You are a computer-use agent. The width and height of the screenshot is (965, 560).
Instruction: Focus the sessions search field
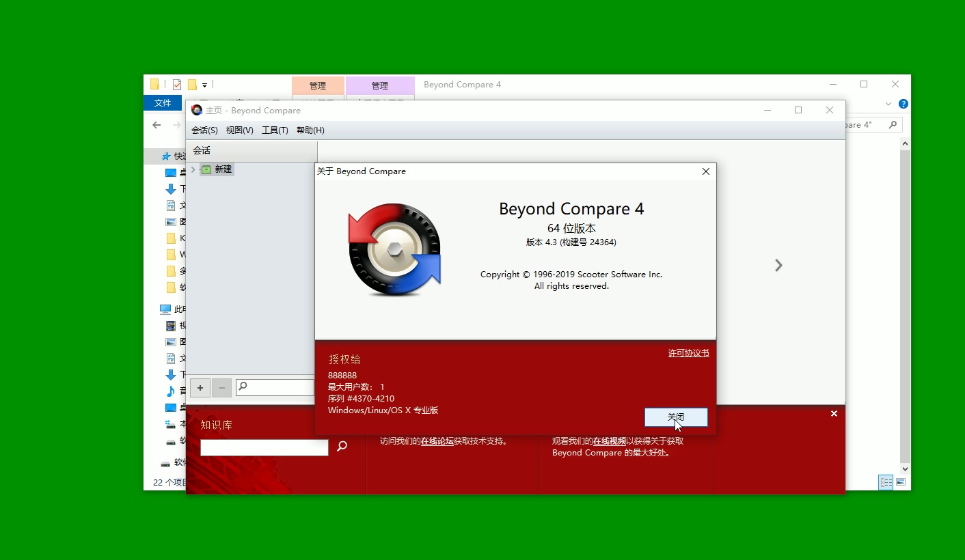click(x=275, y=388)
